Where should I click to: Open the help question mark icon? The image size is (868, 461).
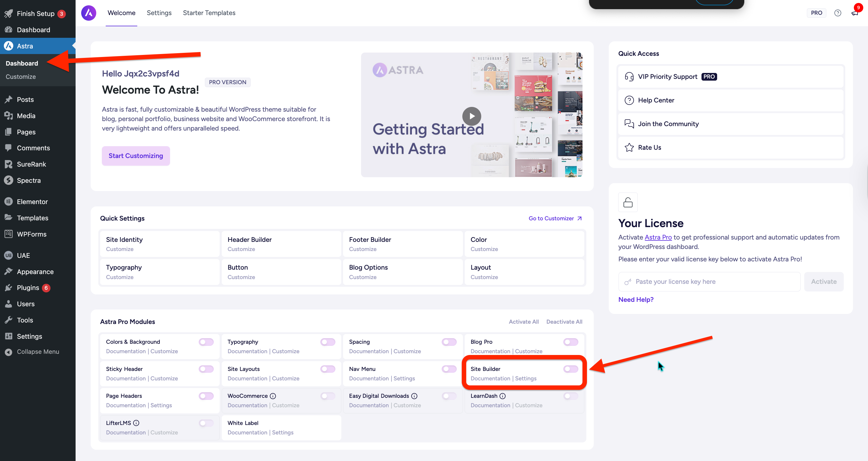tap(837, 13)
